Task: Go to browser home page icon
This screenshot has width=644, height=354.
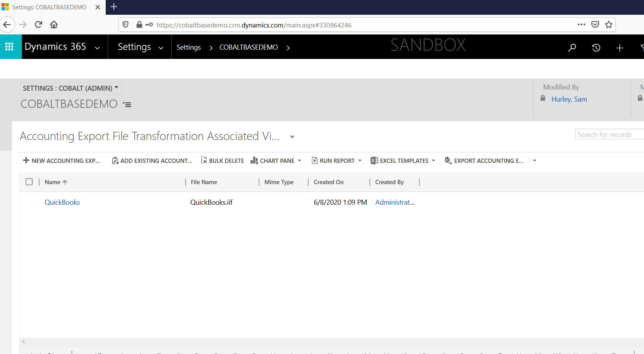Action: (54, 24)
